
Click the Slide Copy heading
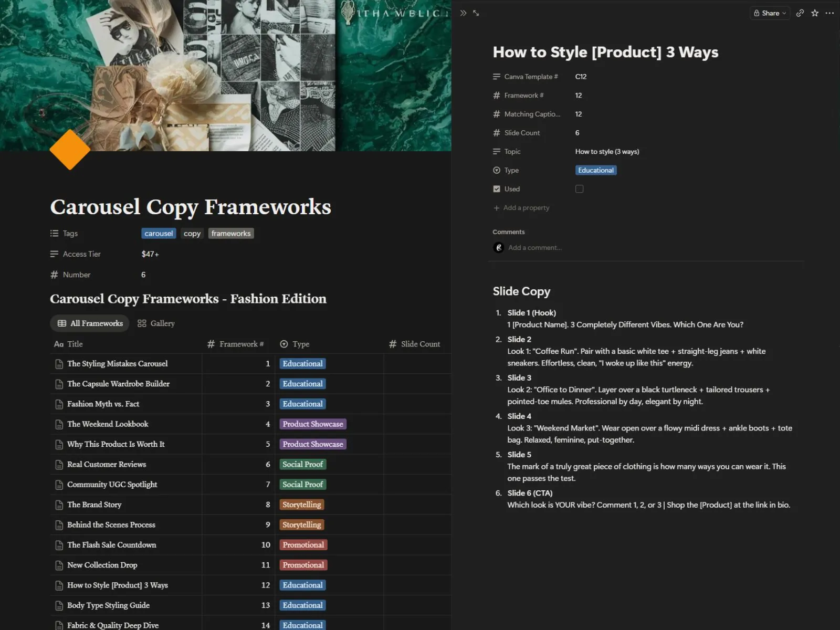pyautogui.click(x=521, y=291)
